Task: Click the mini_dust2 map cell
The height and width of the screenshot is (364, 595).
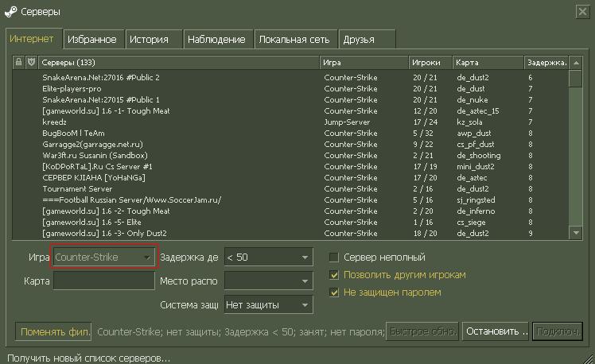Action: [476, 166]
